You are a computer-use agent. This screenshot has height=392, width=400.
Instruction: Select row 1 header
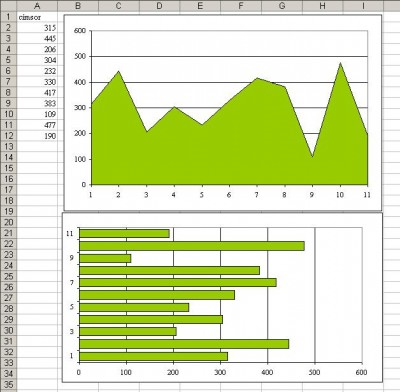(8, 17)
